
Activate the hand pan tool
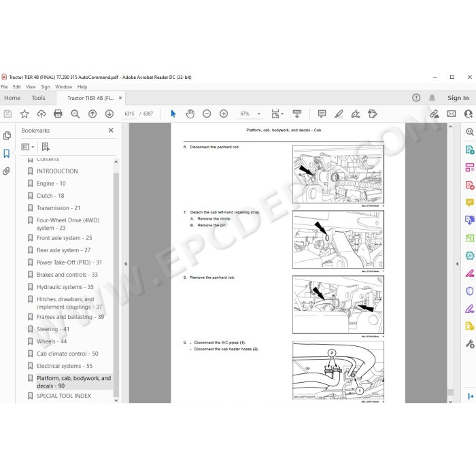pos(190,114)
